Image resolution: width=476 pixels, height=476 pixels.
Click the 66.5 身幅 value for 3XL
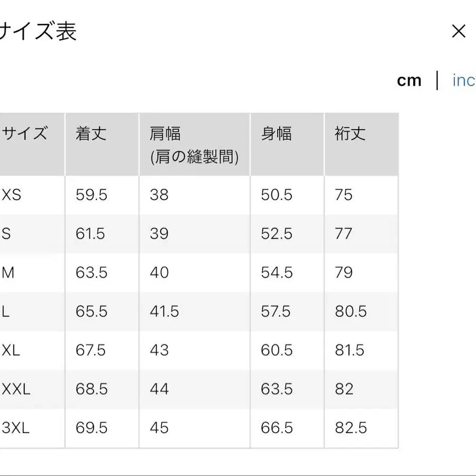pos(277,428)
